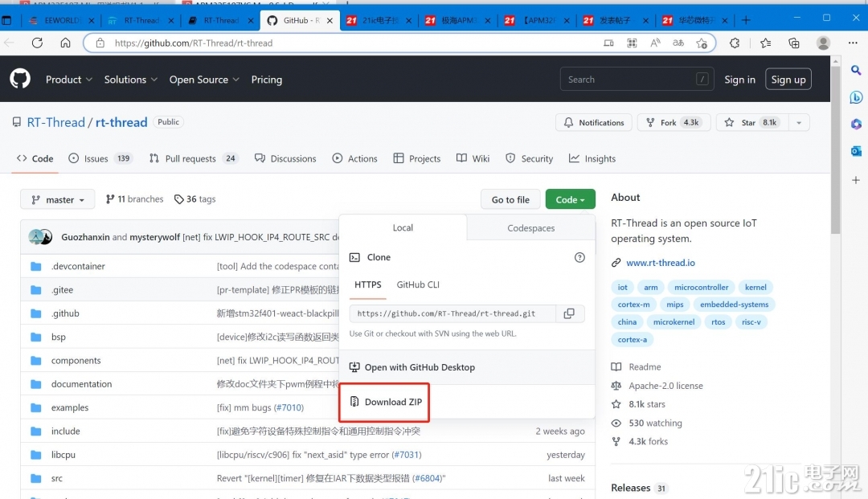Select the Local tab in clone panel
The image size is (868, 499).
(403, 228)
